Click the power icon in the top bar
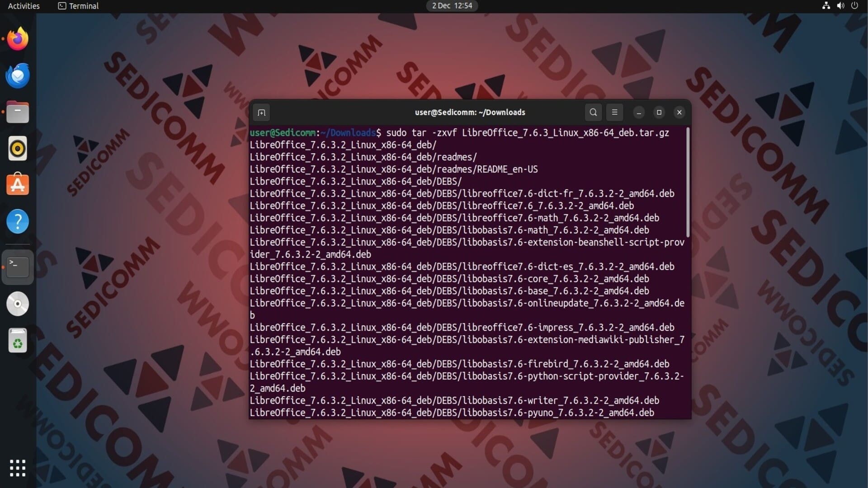Screen dimensions: 868x488 [x=854, y=6]
